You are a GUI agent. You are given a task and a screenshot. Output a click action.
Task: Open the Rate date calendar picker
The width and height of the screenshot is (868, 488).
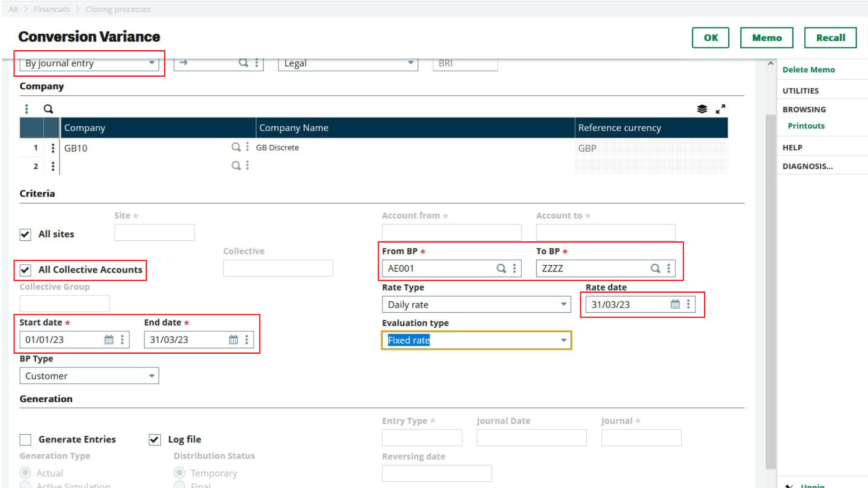pyautogui.click(x=675, y=304)
